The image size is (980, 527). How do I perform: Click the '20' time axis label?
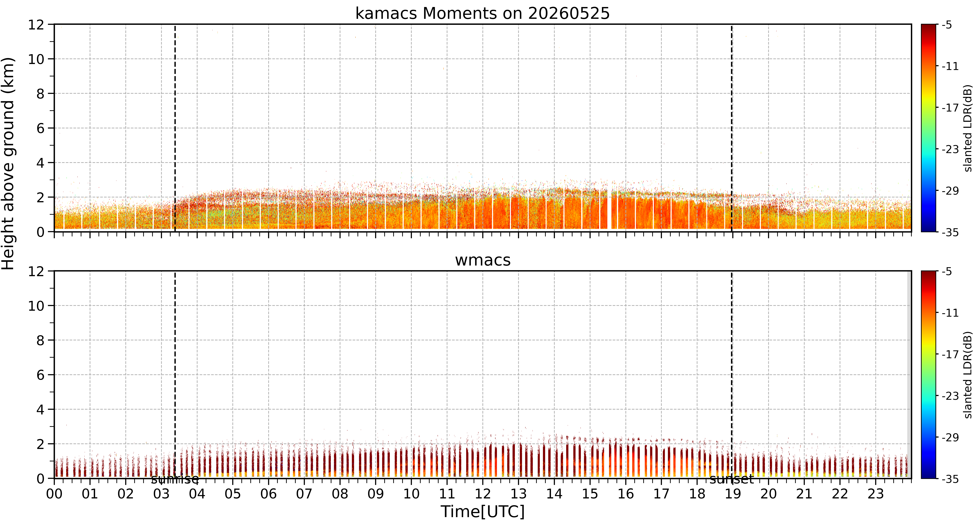768,494
